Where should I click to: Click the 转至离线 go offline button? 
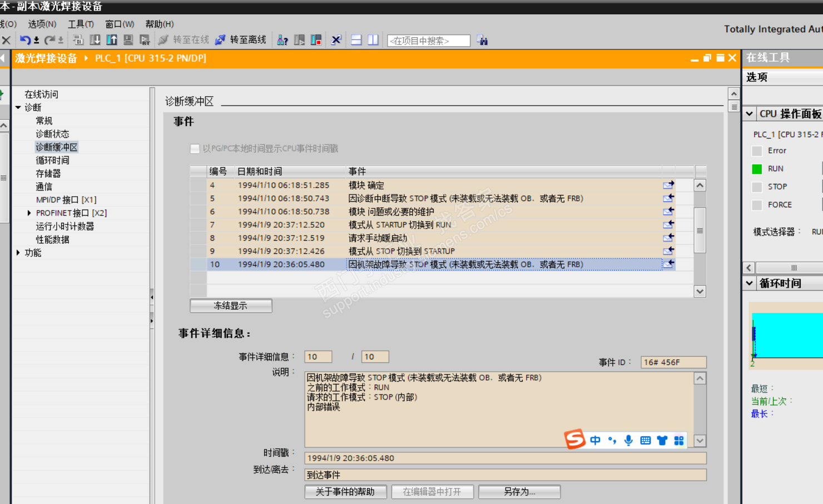(x=241, y=40)
